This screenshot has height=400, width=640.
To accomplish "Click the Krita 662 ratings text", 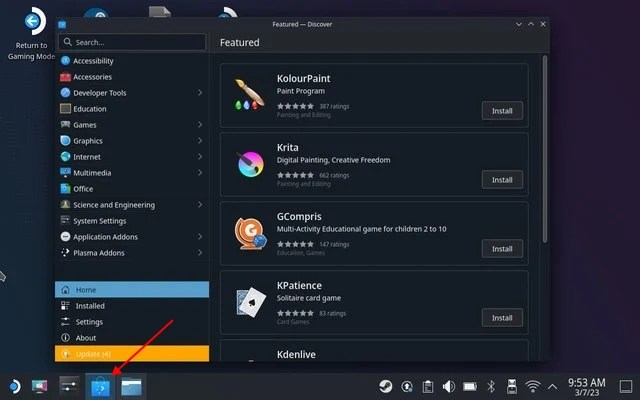I will 334,175.
